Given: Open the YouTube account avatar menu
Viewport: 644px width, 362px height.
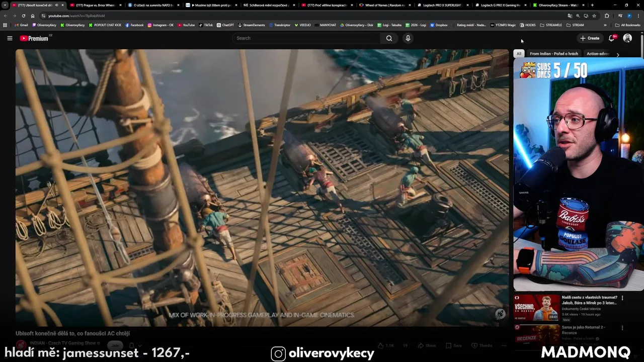Looking at the screenshot, I should pos(627,38).
